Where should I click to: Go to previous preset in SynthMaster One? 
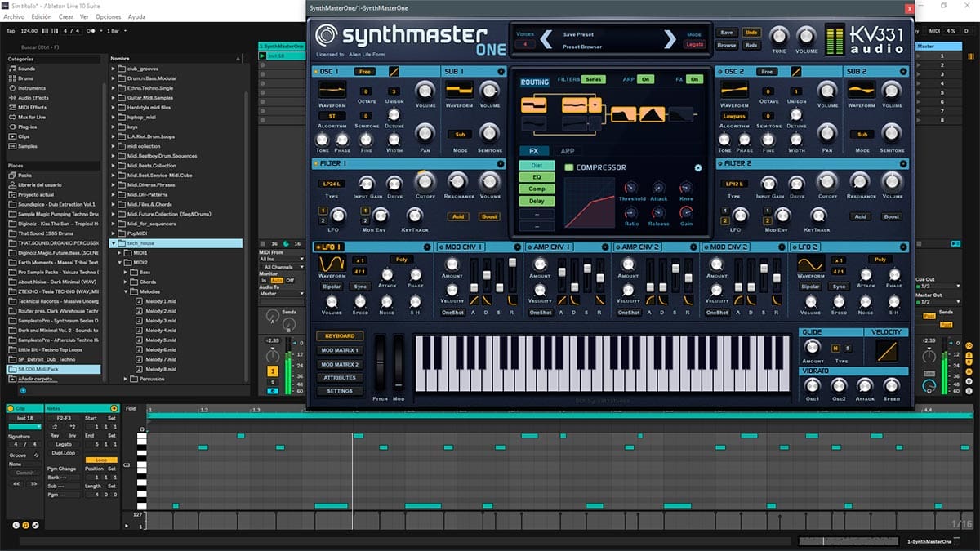546,39
